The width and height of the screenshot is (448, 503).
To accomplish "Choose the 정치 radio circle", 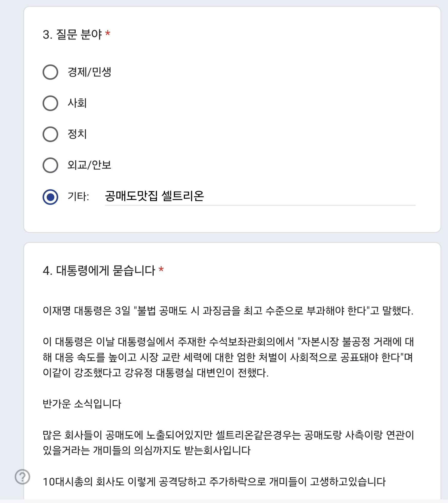I will (50, 134).
